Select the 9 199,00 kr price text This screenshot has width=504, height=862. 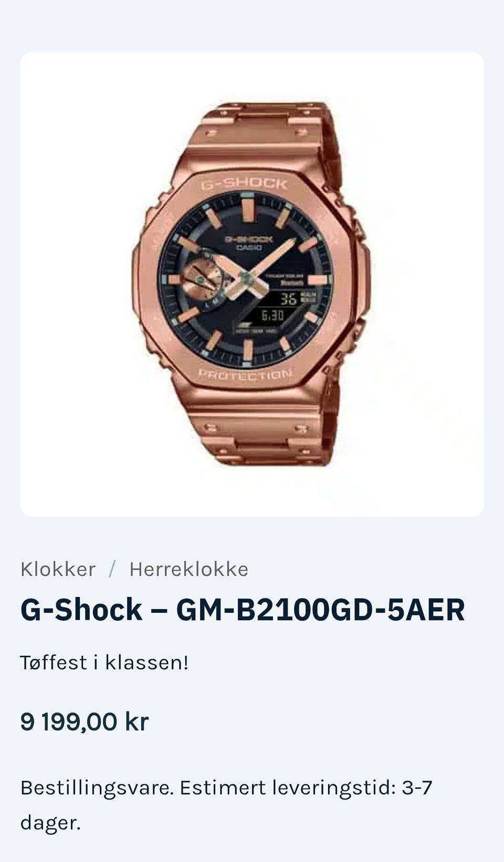point(85,721)
